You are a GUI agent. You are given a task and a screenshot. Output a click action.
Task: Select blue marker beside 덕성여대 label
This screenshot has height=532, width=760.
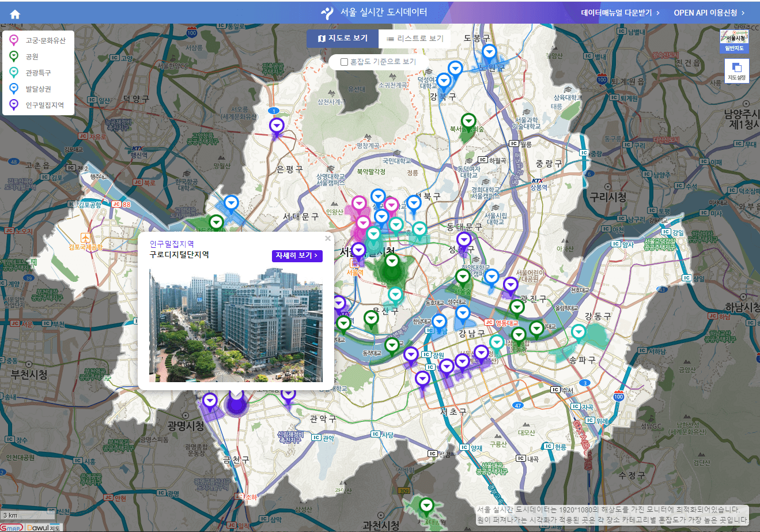pos(444,82)
